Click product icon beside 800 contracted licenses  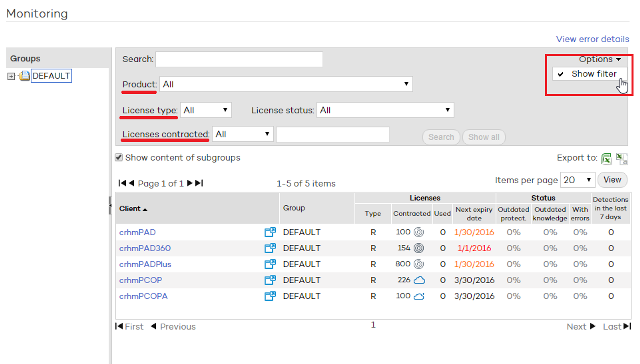pos(419,264)
